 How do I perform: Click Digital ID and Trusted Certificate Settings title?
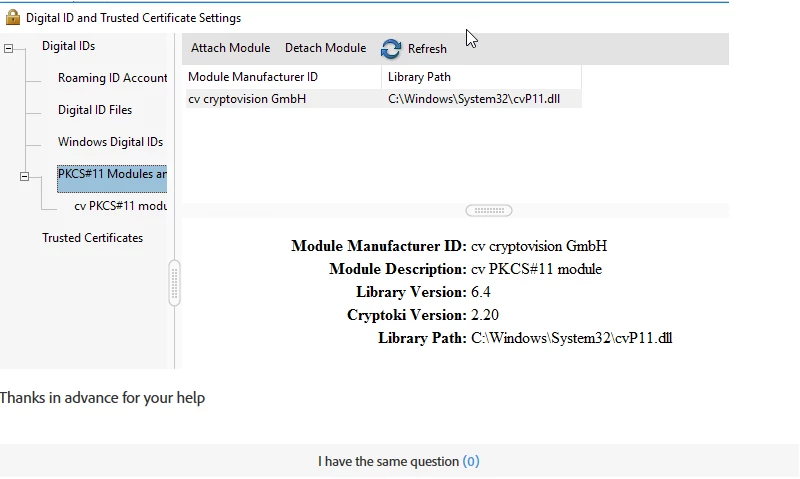pyautogui.click(x=134, y=18)
